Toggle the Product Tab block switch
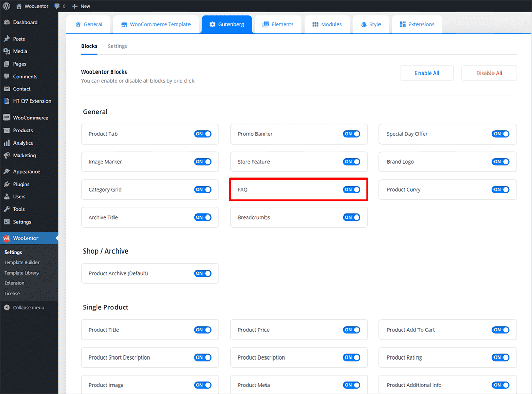Viewport: 532px width, 394px height. [203, 134]
